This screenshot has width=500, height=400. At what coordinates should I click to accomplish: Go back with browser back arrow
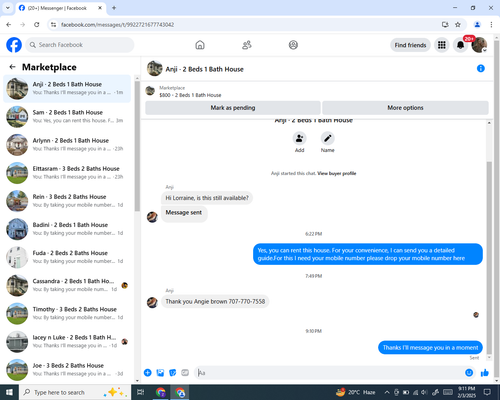(9, 25)
